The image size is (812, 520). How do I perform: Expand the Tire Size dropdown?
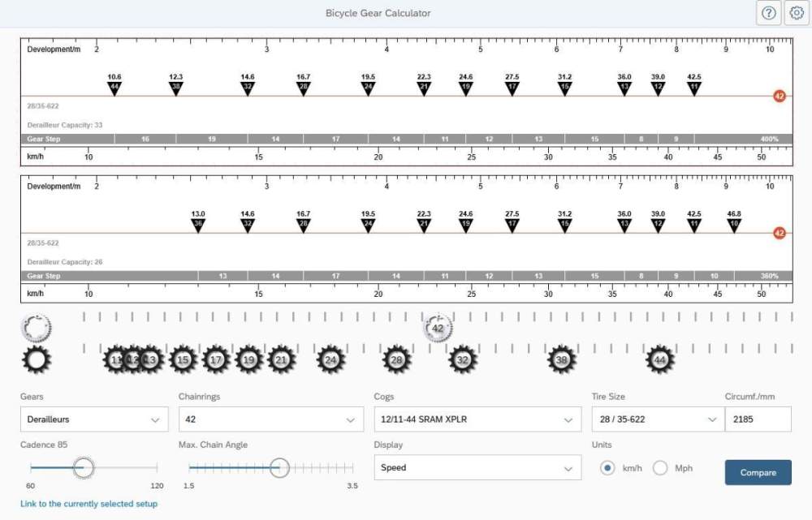[654, 419]
